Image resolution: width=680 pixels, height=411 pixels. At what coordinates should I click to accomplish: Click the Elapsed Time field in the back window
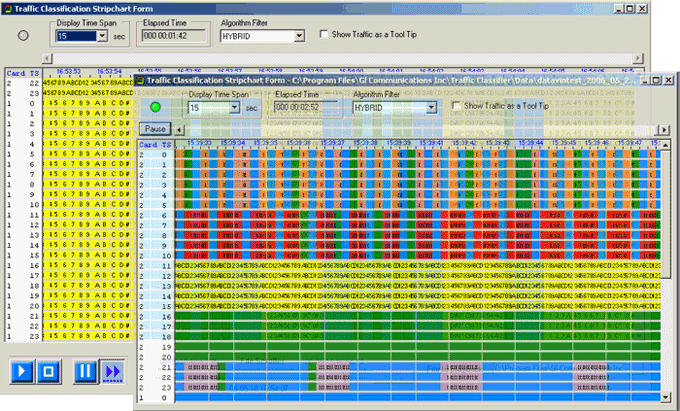(174, 36)
